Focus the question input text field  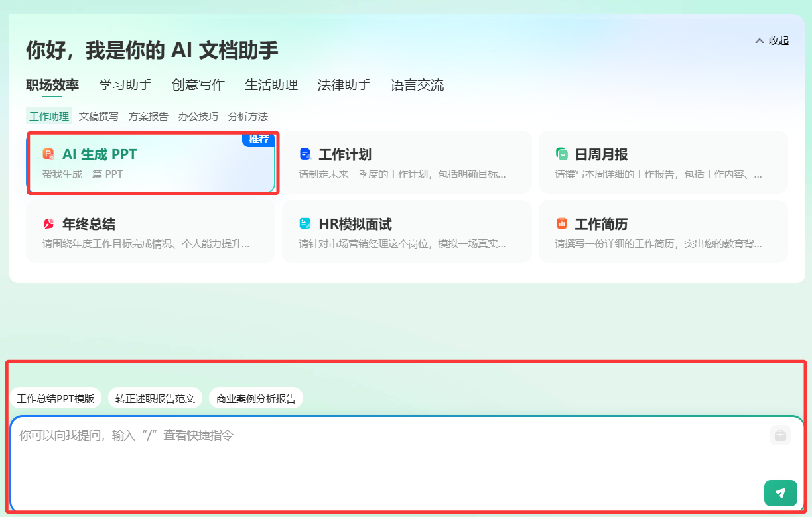pos(385,457)
